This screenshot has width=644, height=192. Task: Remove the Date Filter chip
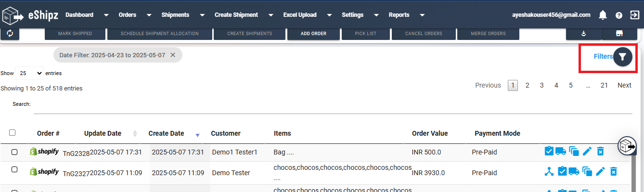(x=173, y=55)
